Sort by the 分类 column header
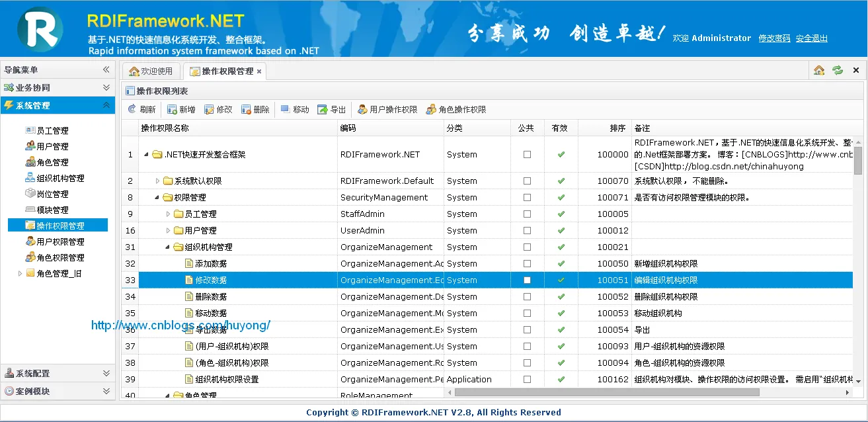The height and width of the screenshot is (422, 868). point(477,128)
